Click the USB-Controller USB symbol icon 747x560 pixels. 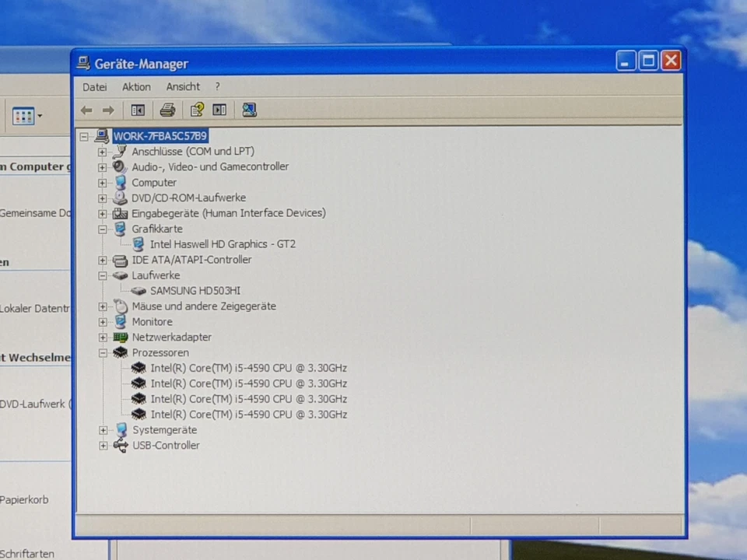point(121,446)
